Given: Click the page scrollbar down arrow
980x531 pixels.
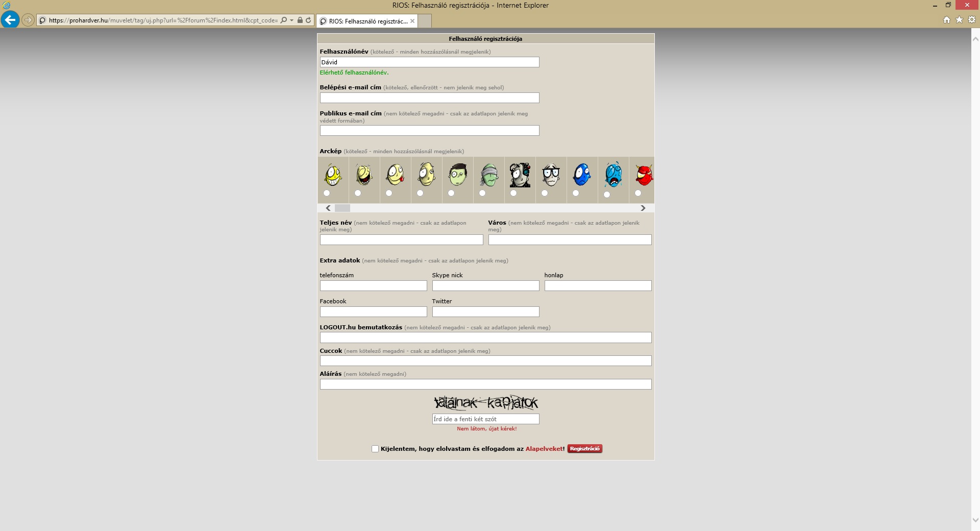Looking at the screenshot, I should [975, 520].
